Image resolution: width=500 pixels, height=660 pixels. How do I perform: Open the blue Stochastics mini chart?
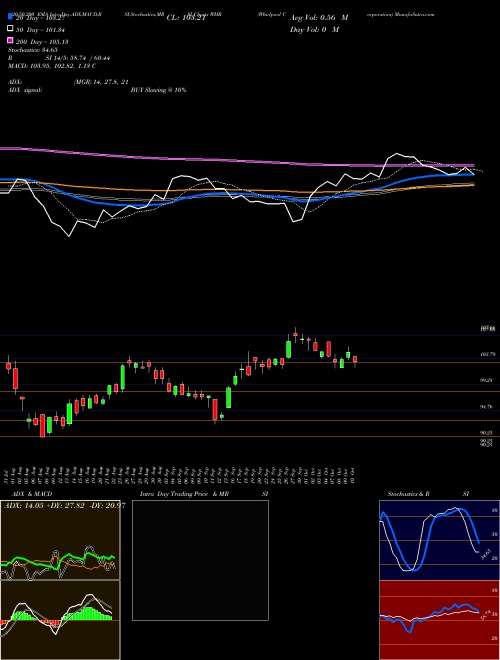coord(439,540)
